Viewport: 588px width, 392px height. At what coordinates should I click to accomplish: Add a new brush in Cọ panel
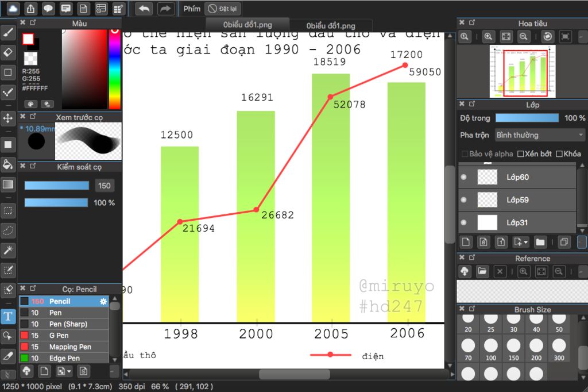pyautogui.click(x=44, y=371)
